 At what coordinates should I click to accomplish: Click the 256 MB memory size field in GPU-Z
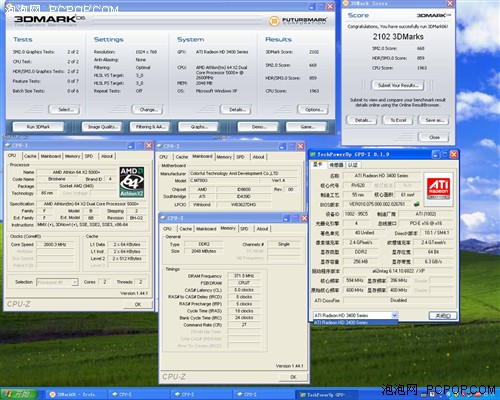pos(360,262)
